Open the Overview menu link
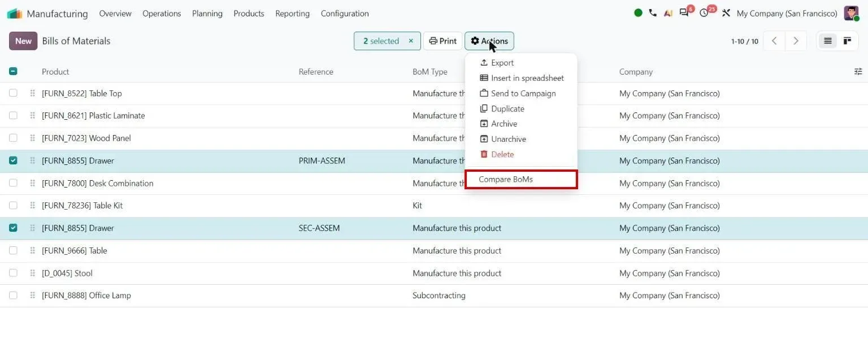Viewport: 868px width, 361px height. pos(115,14)
